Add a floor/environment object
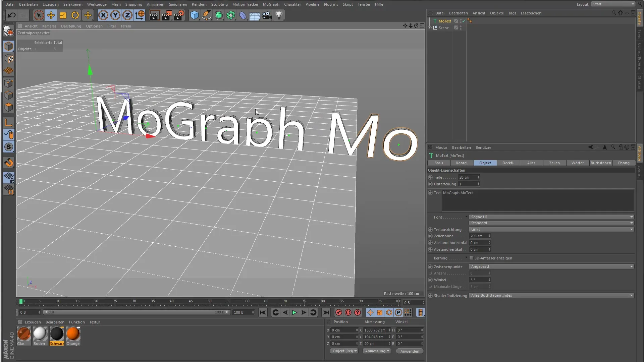 click(255, 15)
